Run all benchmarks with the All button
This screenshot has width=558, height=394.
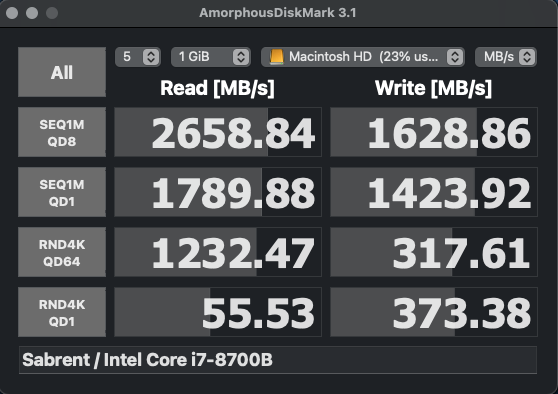coord(62,72)
